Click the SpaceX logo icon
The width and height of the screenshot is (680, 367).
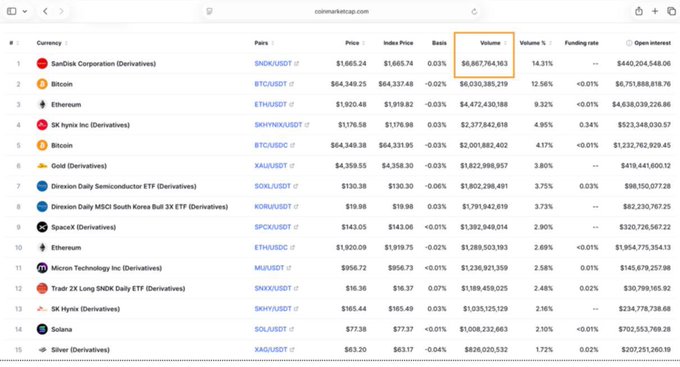(42, 227)
